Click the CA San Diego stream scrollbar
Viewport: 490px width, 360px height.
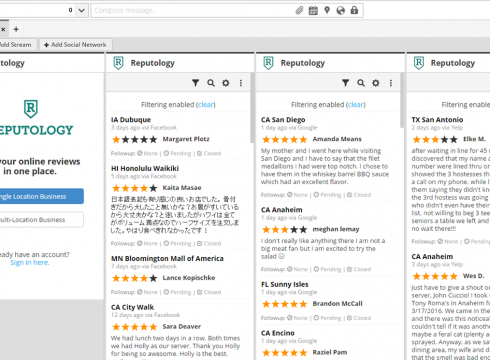[402, 100]
